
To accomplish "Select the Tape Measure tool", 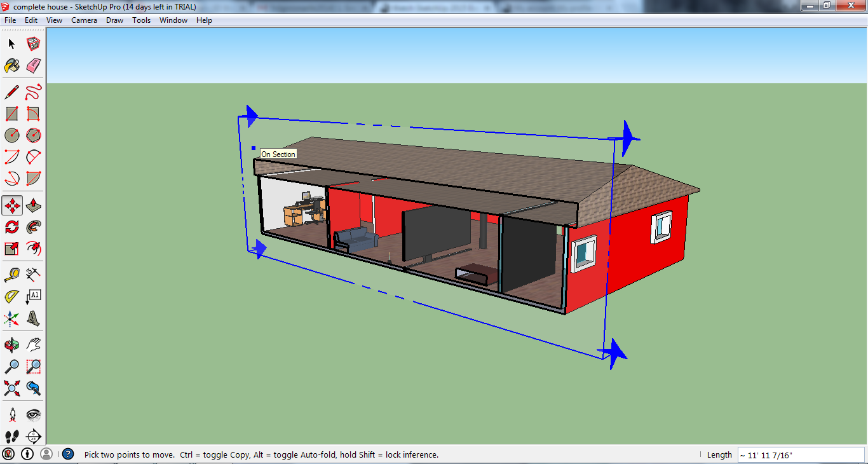I will coord(11,273).
